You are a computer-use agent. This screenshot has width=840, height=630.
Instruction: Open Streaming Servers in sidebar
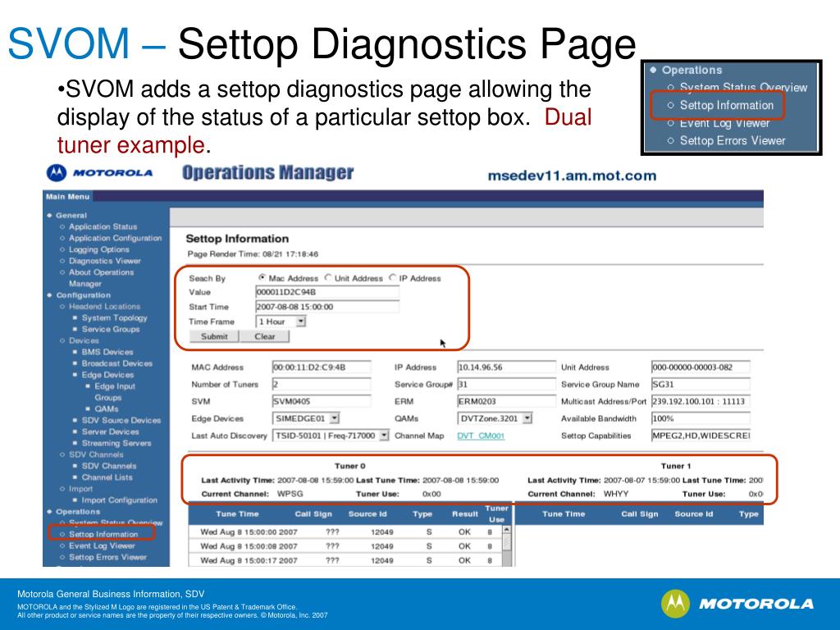pos(116,443)
